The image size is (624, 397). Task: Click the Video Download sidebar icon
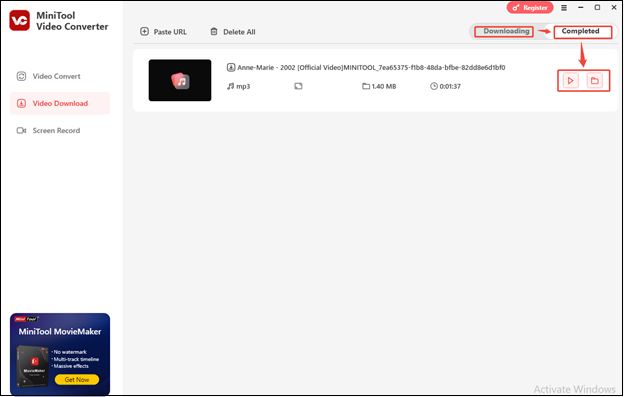tap(21, 103)
